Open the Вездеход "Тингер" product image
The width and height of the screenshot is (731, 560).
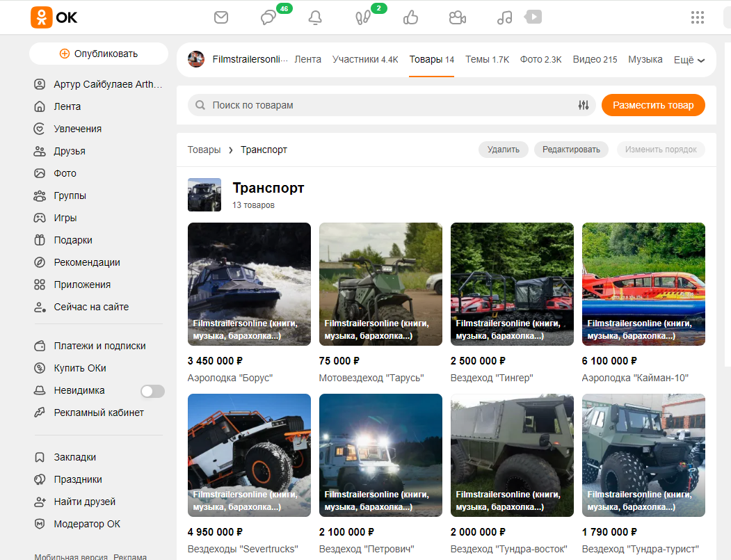(512, 284)
